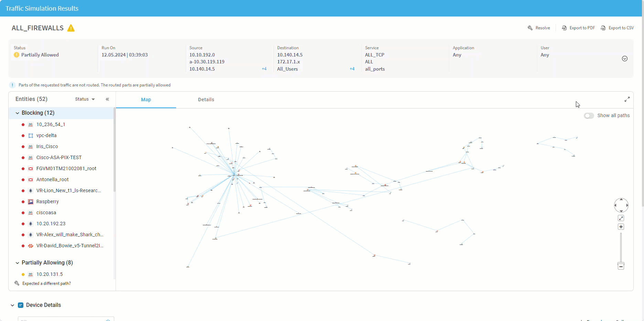The width and height of the screenshot is (644, 321).
Task: Click the Resolve wrench icon
Action: coord(530,28)
